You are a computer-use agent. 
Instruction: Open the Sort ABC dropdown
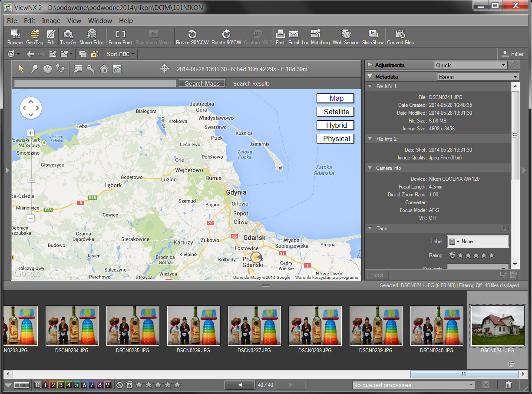[x=120, y=54]
